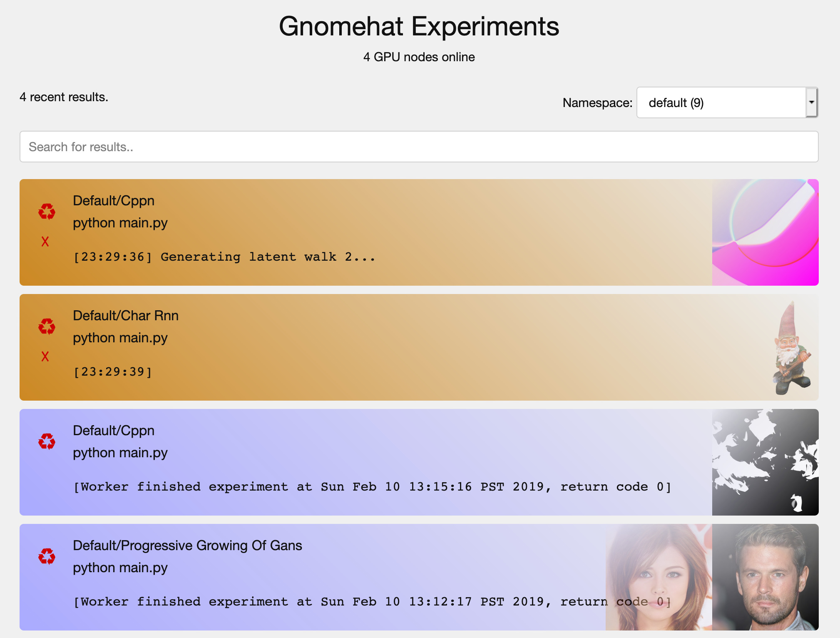The image size is (840, 638).
Task: Click red X on Default/Char Rnn experiment
Action: 45,356
